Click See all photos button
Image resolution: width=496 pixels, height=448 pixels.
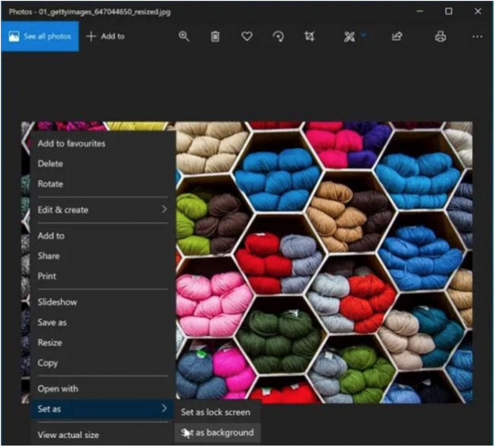[x=40, y=36]
